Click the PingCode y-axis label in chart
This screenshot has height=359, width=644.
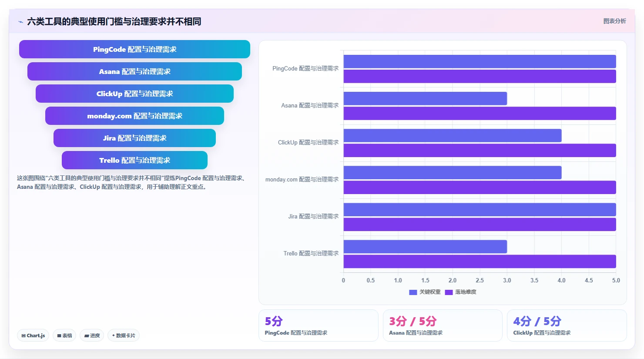[x=305, y=68]
